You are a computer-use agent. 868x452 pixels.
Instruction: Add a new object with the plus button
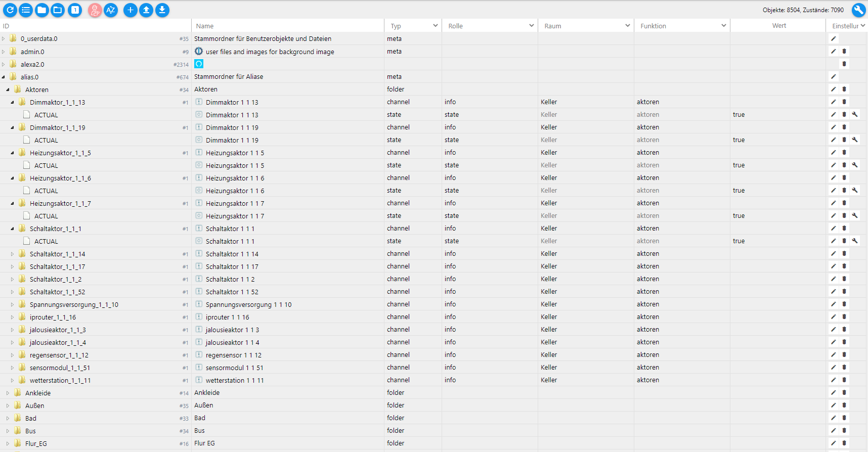(x=130, y=10)
